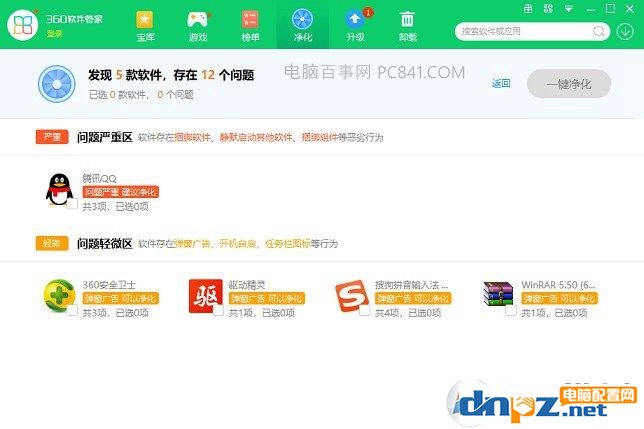Open the download manager arrow icon
644x429 pixels.
(x=625, y=31)
